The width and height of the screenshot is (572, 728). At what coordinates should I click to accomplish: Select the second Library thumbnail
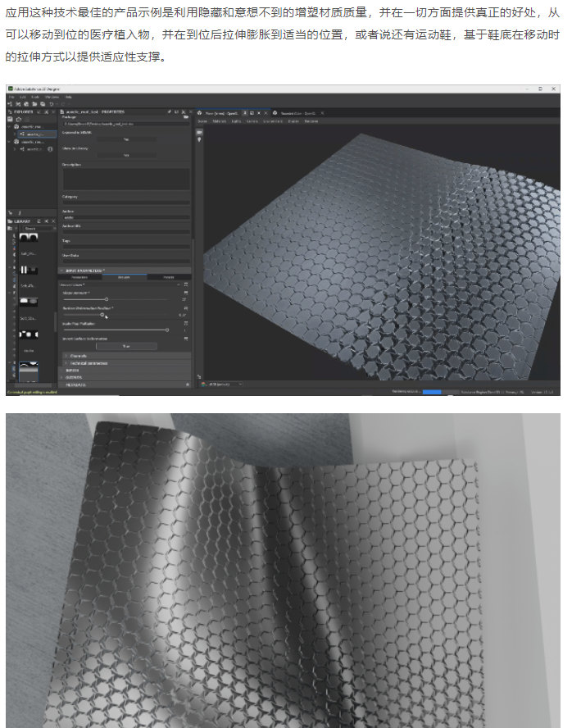click(x=29, y=270)
